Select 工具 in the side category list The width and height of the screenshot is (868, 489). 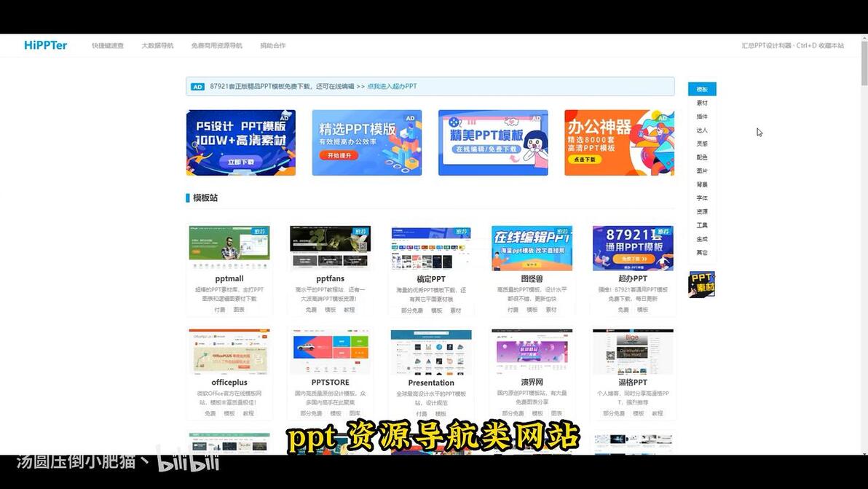pyautogui.click(x=702, y=225)
